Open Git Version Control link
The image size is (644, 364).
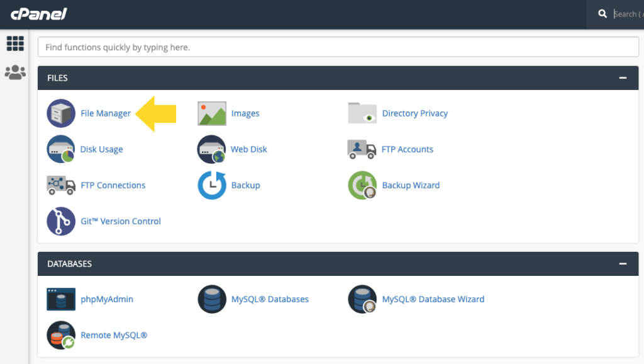tap(121, 221)
